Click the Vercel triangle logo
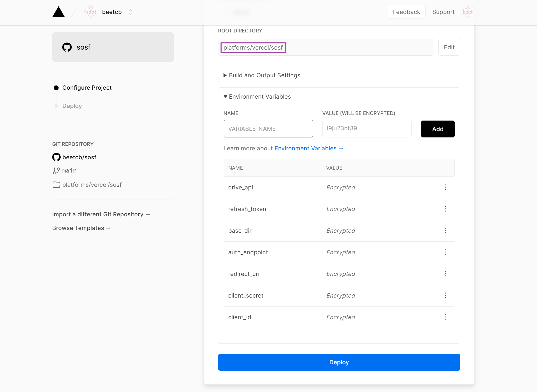Viewport: 537px width, 392px height. [x=59, y=12]
